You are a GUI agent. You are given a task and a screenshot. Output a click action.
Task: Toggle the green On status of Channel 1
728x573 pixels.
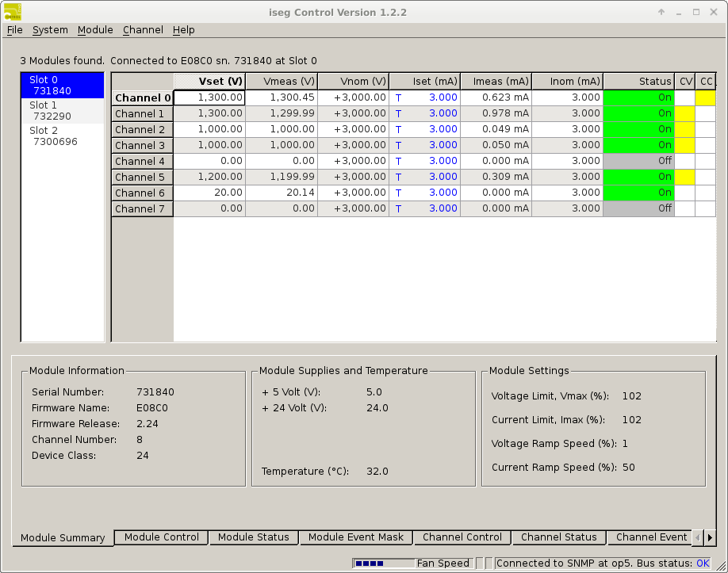pos(639,113)
